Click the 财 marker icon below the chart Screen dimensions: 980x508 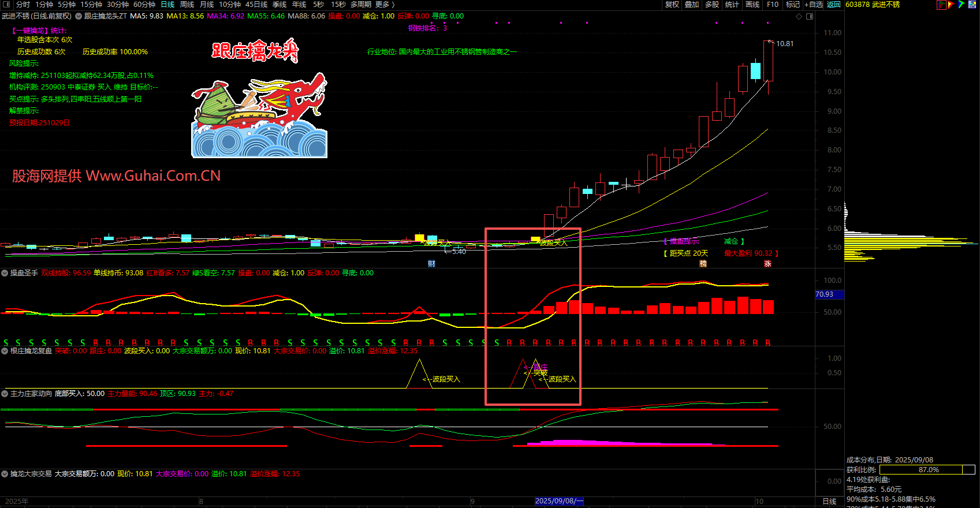[431, 264]
